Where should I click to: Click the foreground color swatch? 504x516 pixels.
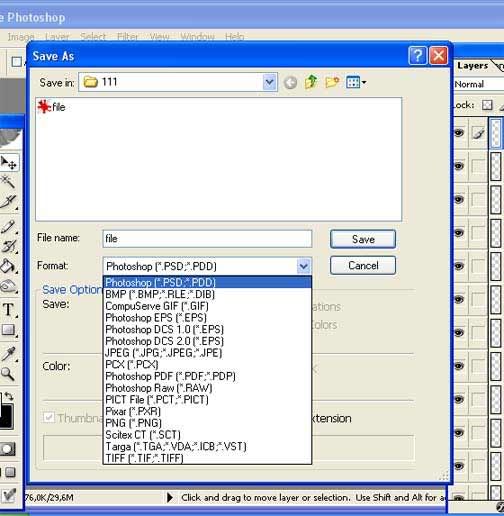tap(6, 416)
